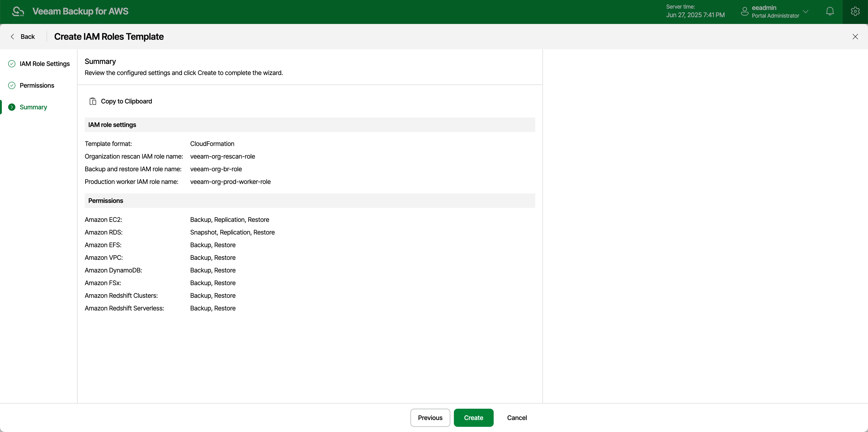The height and width of the screenshot is (432, 868).
Task: Click the IAM Role Settings completed checkmark icon
Action: [x=12, y=64]
